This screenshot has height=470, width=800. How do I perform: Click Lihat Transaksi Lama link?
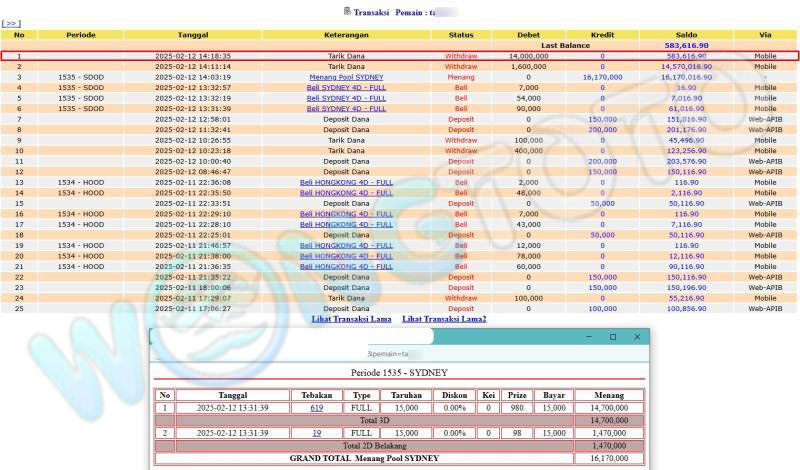pos(351,318)
